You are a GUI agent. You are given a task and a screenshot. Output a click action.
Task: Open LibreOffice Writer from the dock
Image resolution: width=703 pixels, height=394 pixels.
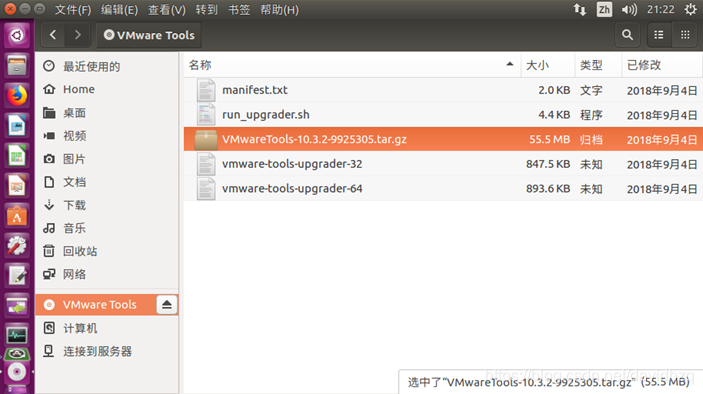(17, 126)
